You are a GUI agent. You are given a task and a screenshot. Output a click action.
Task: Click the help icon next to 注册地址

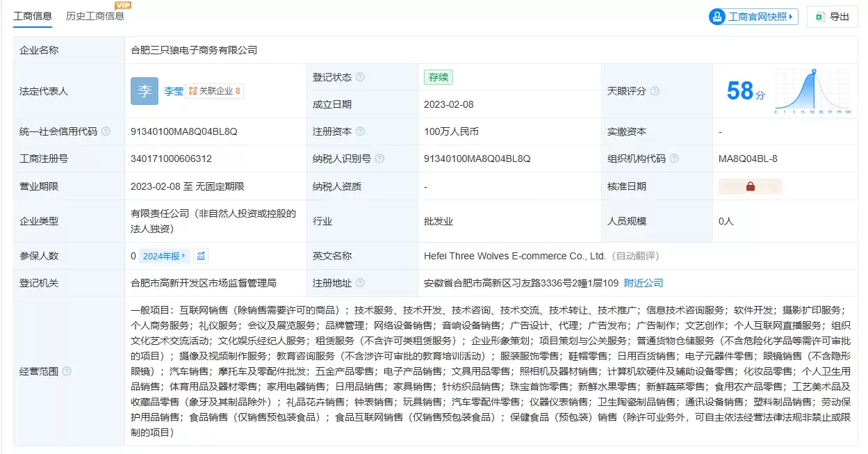click(x=360, y=283)
